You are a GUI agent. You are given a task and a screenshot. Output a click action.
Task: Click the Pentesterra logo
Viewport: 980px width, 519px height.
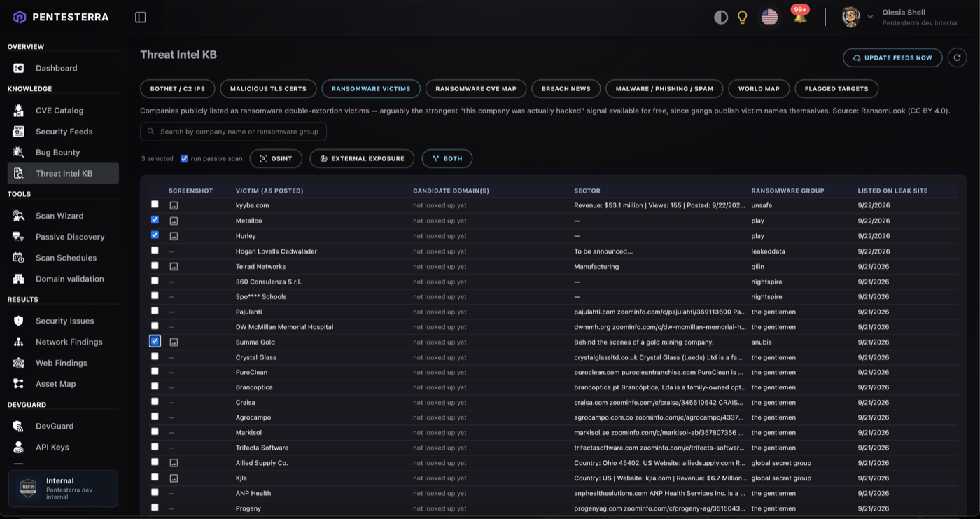point(61,18)
